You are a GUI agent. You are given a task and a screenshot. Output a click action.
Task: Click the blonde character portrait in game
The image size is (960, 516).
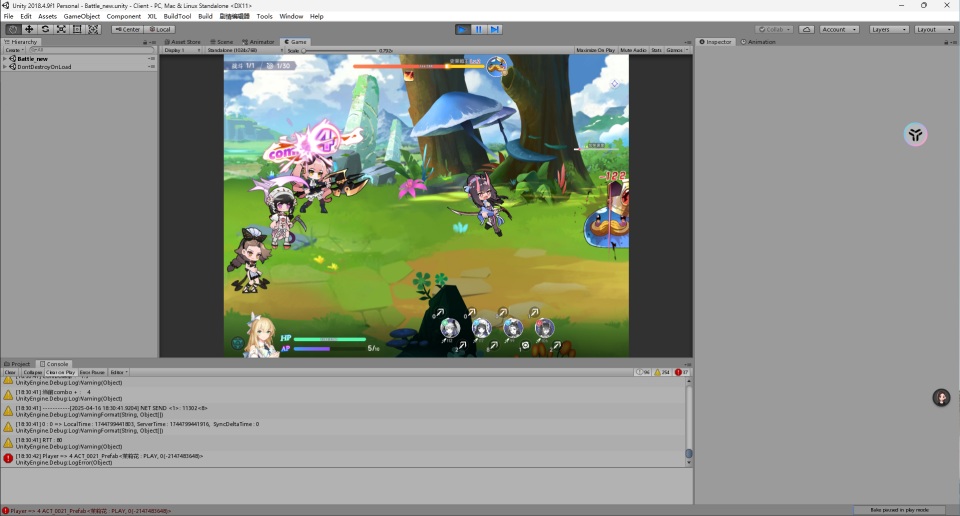pyautogui.click(x=261, y=334)
